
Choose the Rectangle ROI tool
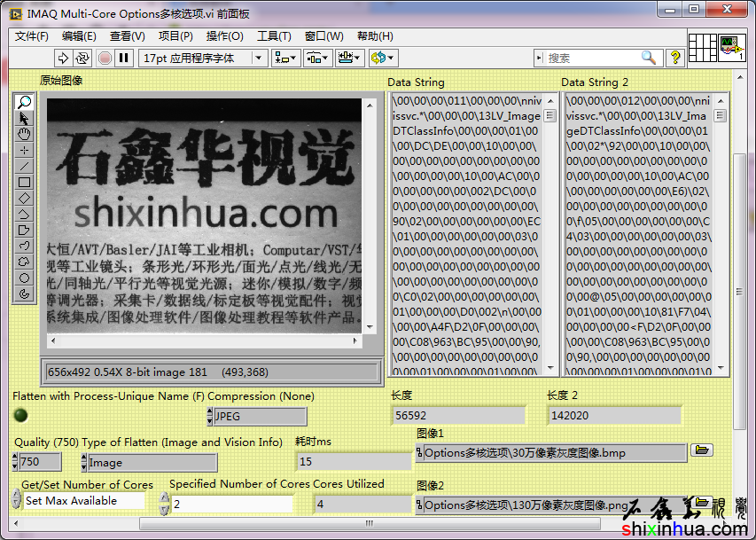coord(24,183)
